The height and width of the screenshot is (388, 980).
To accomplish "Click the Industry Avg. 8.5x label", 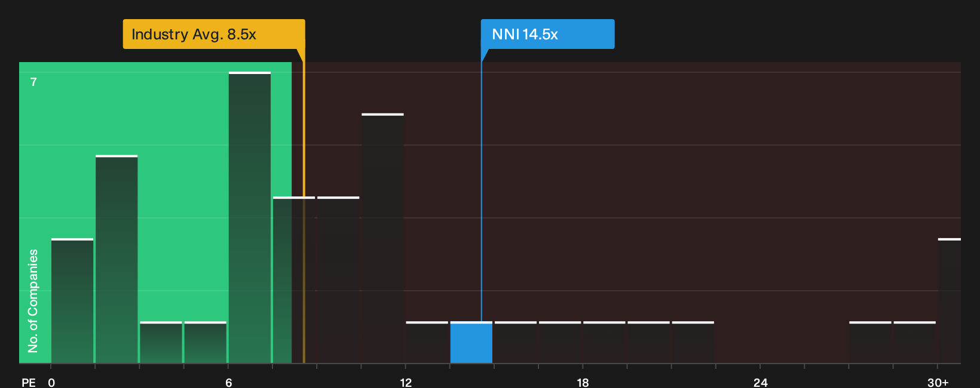I will click(214, 34).
